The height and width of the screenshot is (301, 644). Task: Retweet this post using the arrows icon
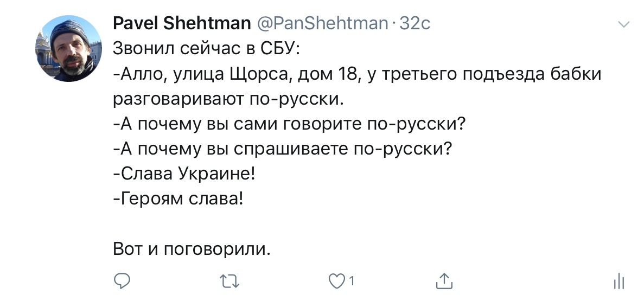[229, 281]
